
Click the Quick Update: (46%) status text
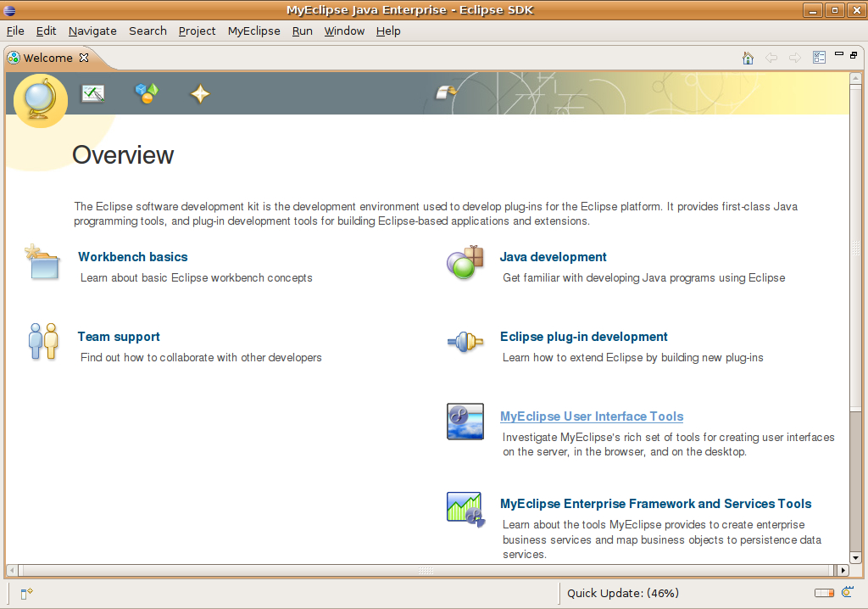click(623, 594)
